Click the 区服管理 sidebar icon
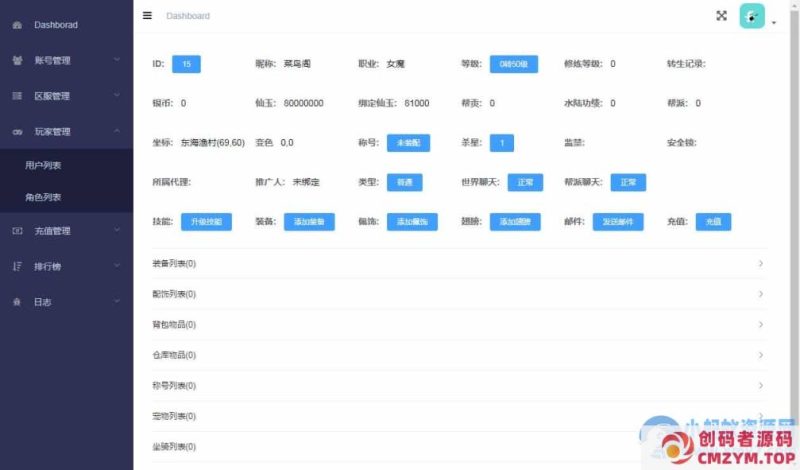This screenshot has width=800, height=470. [x=17, y=95]
